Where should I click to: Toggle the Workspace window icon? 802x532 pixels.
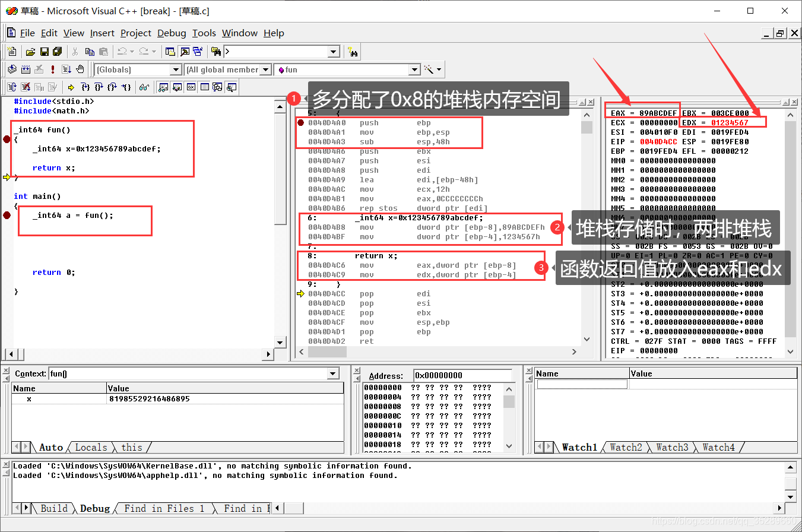point(170,52)
